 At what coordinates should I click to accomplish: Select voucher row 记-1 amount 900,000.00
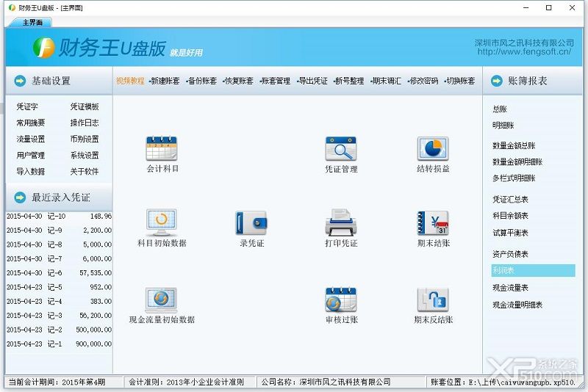coord(59,344)
